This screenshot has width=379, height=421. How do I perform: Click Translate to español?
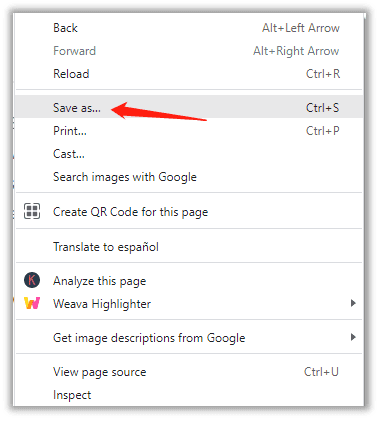coord(189,247)
